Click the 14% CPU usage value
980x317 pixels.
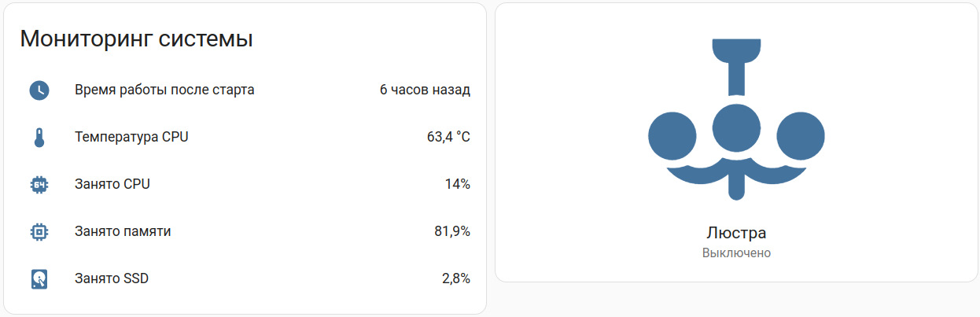coord(457,184)
